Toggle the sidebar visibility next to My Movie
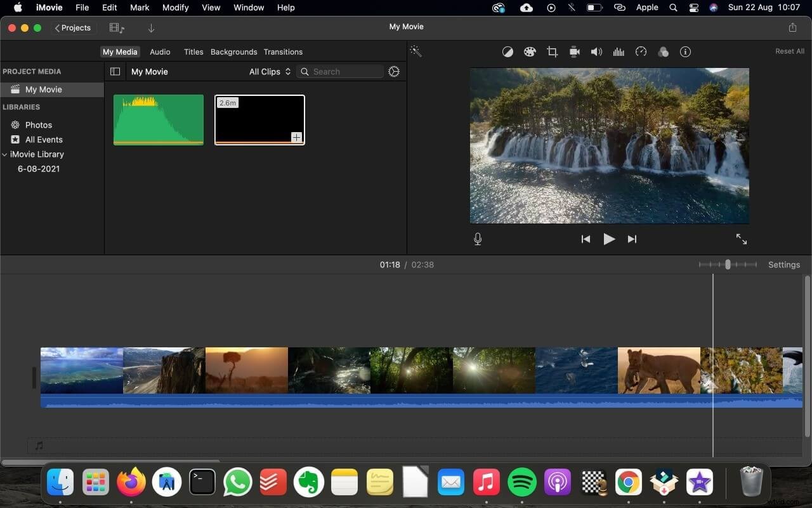This screenshot has width=812, height=508. tap(115, 71)
